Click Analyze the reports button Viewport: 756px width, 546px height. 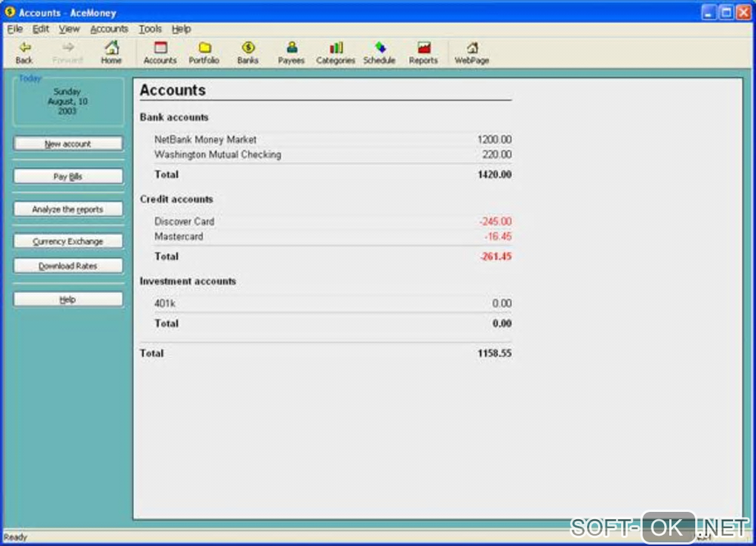68,209
